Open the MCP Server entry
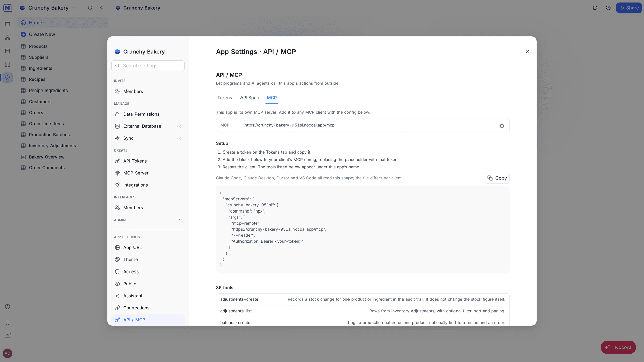The width and height of the screenshot is (644, 362). tap(148, 173)
